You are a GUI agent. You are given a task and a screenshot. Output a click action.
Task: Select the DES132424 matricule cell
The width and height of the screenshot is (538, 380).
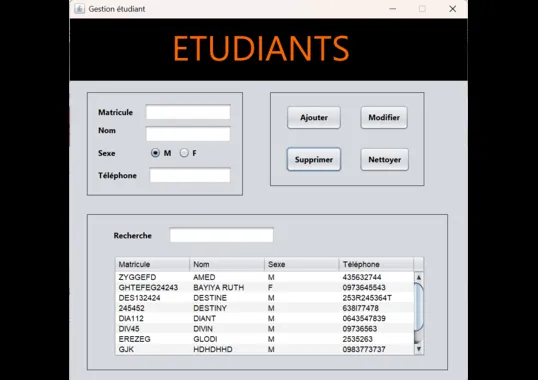coord(152,298)
